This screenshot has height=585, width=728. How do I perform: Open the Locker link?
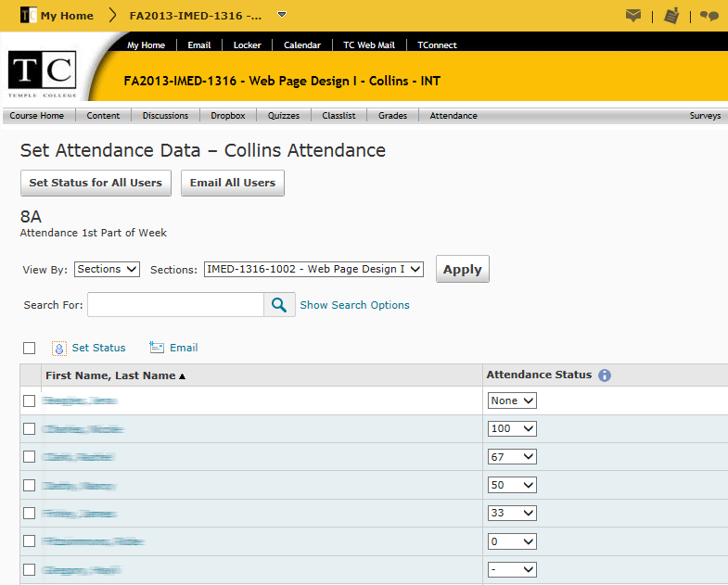pyautogui.click(x=247, y=45)
